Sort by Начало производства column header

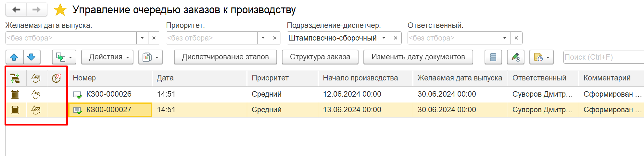pyautogui.click(x=360, y=78)
